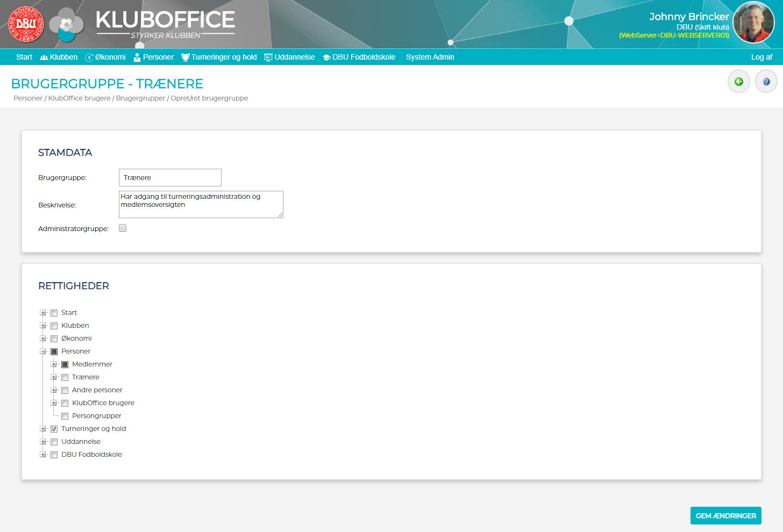Go to Brugergrupper breadcrumb link
This screenshot has height=532, width=783.
pyautogui.click(x=140, y=98)
